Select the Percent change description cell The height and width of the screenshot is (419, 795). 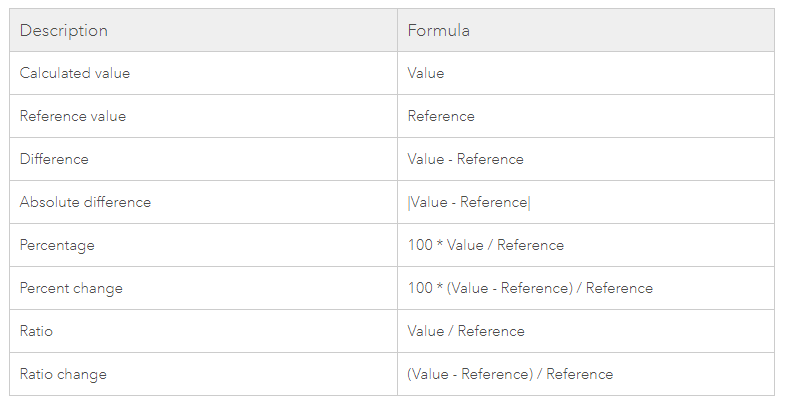71,289
